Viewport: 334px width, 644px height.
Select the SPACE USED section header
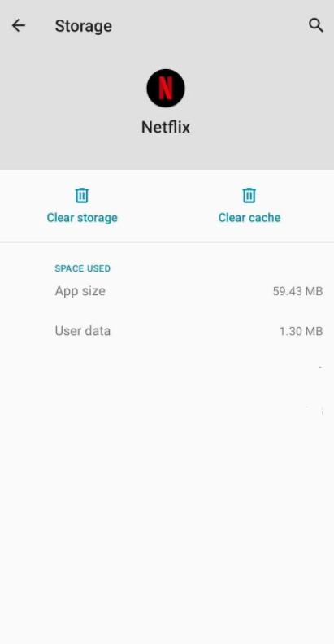pyautogui.click(x=82, y=268)
